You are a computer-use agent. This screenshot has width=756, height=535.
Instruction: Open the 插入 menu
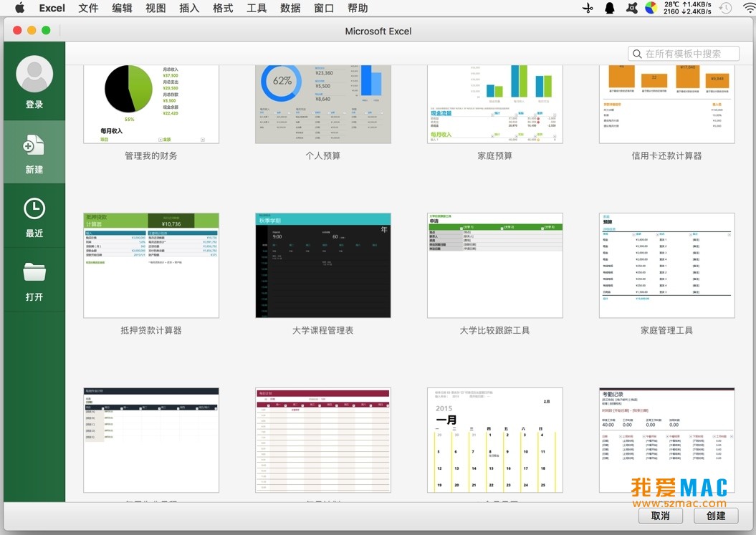[x=189, y=8]
